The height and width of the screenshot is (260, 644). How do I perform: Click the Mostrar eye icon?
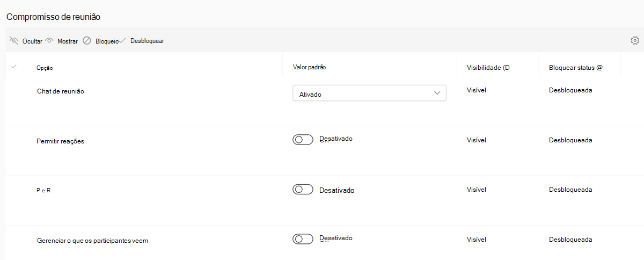tap(49, 40)
